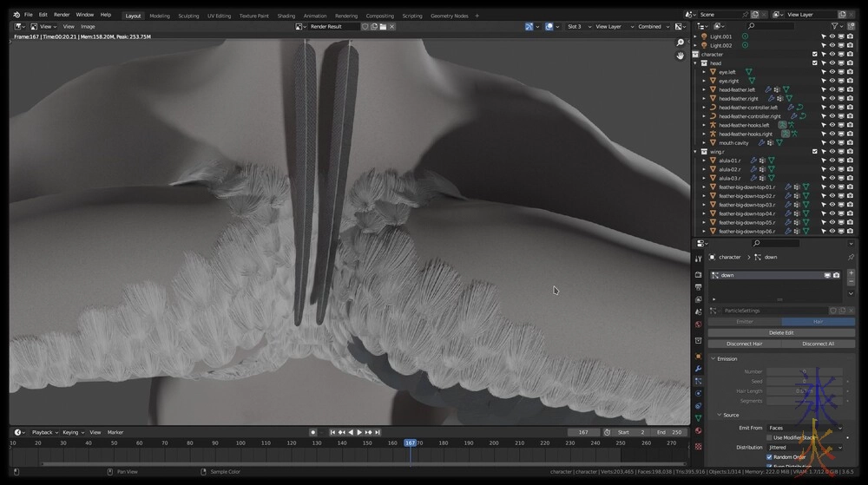Open the Slot 3 render slot dropdown
Screen dimensions: 868x485
tap(577, 27)
